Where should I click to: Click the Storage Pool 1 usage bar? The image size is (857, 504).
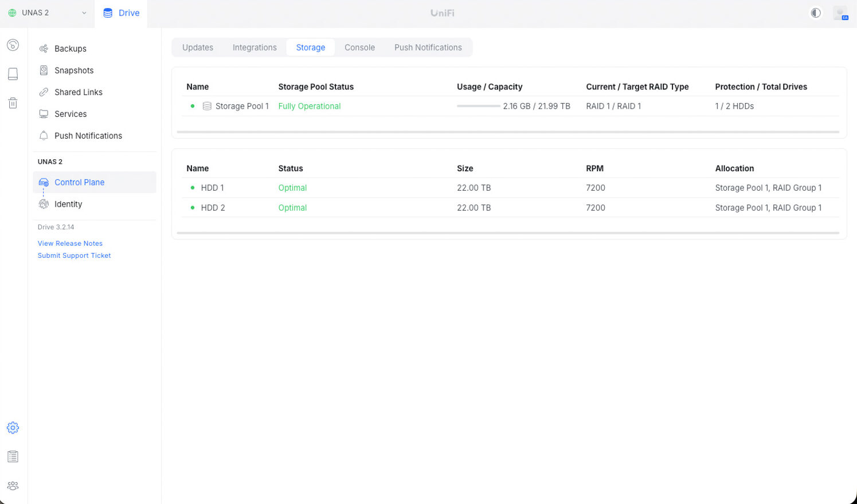(x=478, y=107)
